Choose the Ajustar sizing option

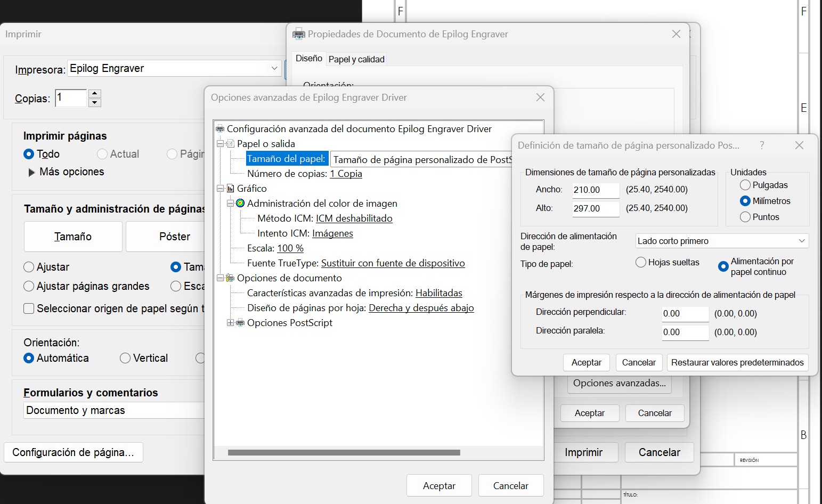pyautogui.click(x=29, y=267)
